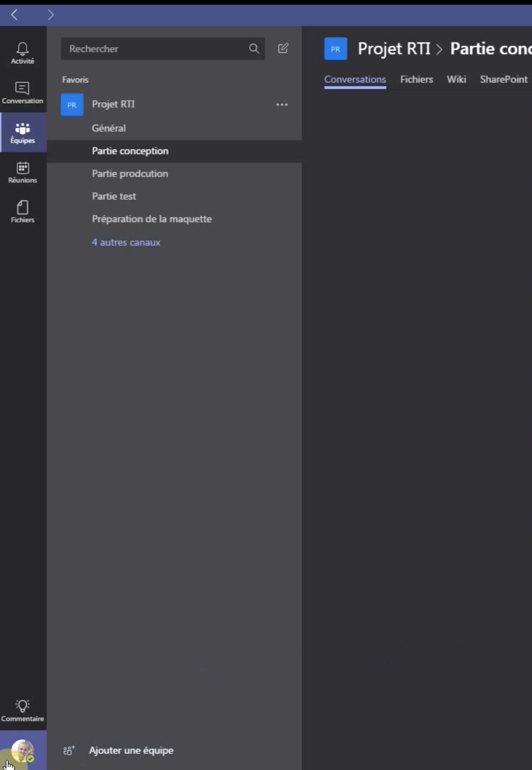This screenshot has height=770, width=532.
Task: Go forward with the right arrow
Action: pos(51,15)
